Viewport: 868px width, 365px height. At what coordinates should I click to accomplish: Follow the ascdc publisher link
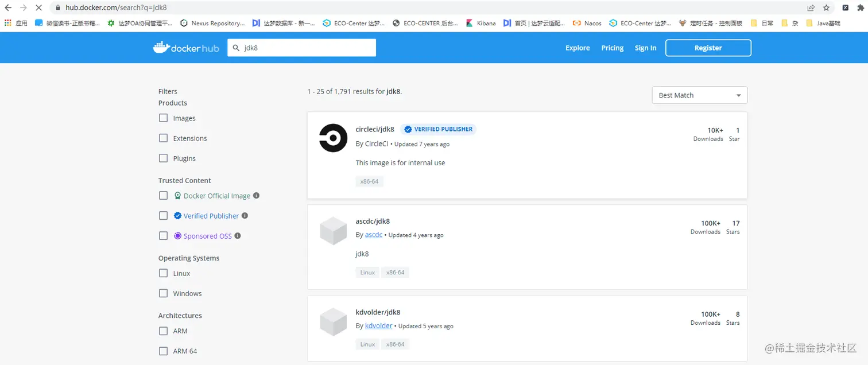[374, 235]
